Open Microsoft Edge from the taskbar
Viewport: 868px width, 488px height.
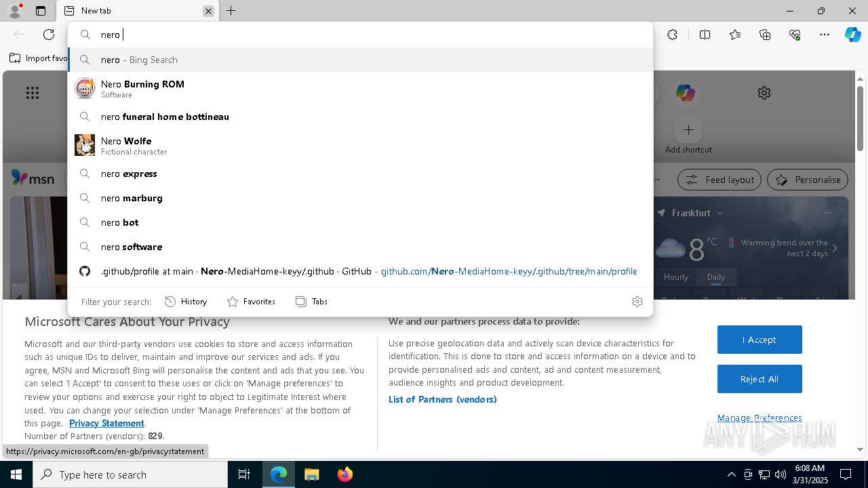tap(279, 474)
